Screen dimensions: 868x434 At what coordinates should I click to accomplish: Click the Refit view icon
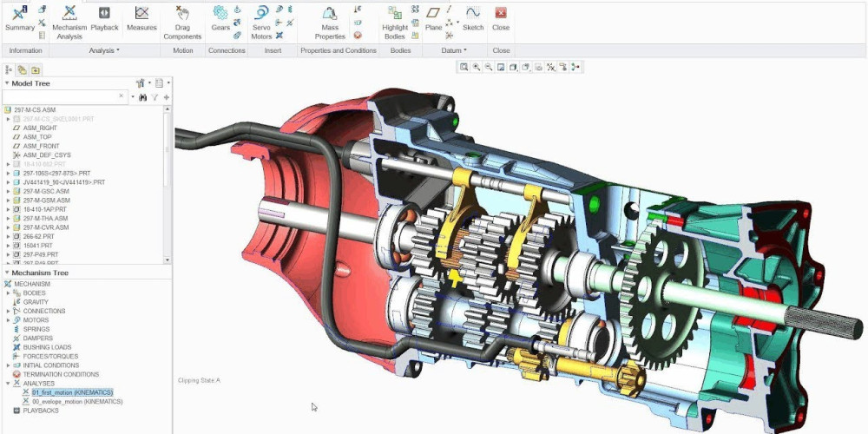point(464,67)
